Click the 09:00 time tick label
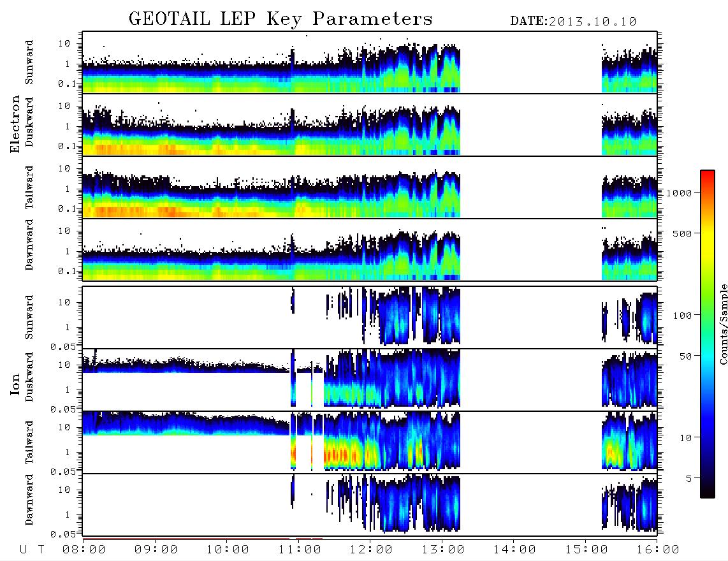 pyautogui.click(x=156, y=550)
